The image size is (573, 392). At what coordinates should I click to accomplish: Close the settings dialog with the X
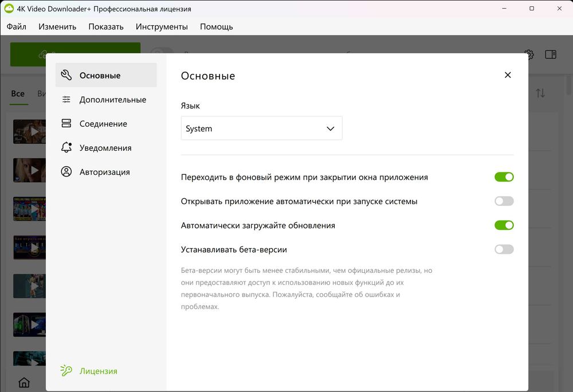pyautogui.click(x=508, y=75)
